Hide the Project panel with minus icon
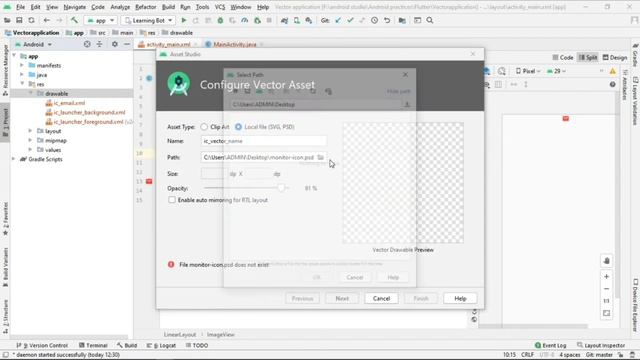 pos(127,44)
